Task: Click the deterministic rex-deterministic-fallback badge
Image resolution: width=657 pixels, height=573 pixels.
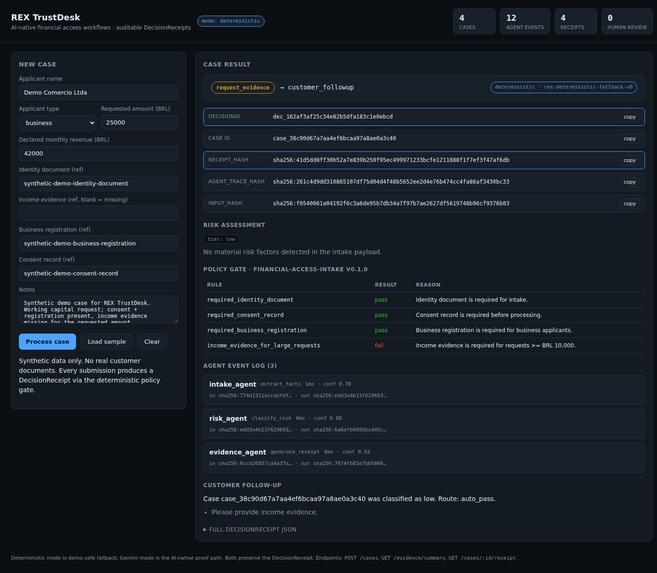Action: click(564, 87)
